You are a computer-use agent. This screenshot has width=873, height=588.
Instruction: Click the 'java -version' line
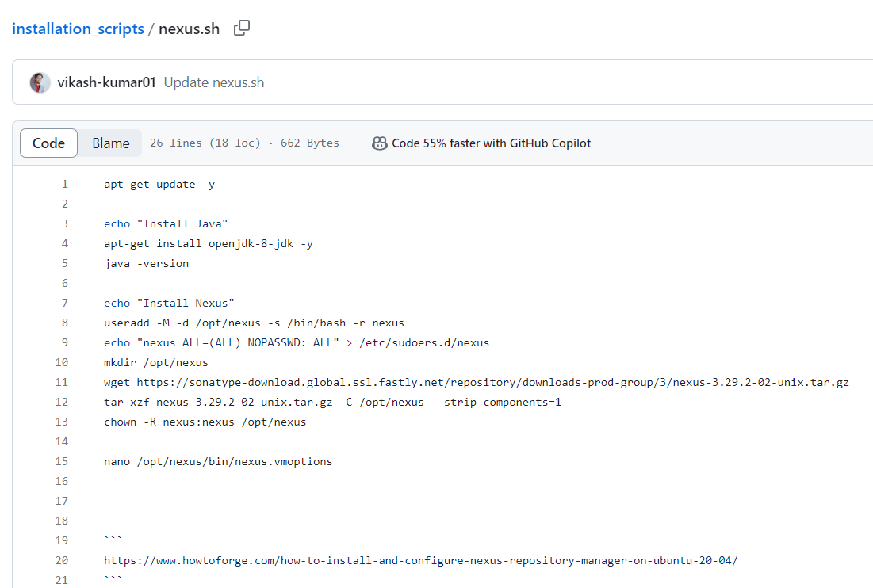[147, 263]
